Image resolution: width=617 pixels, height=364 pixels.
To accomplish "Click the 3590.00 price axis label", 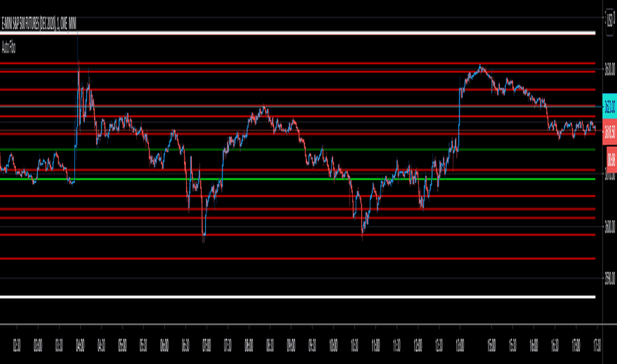I will click(610, 278).
